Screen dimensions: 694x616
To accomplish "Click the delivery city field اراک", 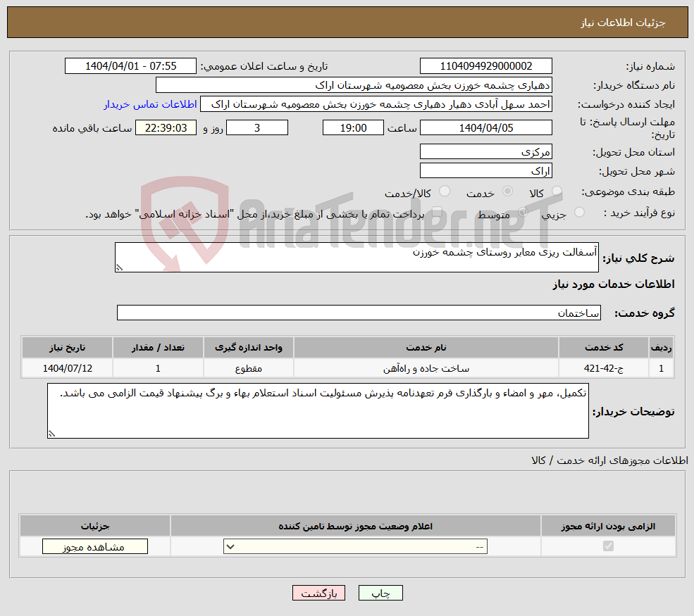I will tap(485, 170).
